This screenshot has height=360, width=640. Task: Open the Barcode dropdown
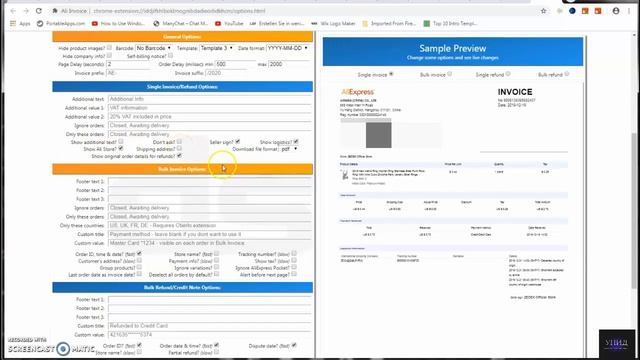[153, 48]
